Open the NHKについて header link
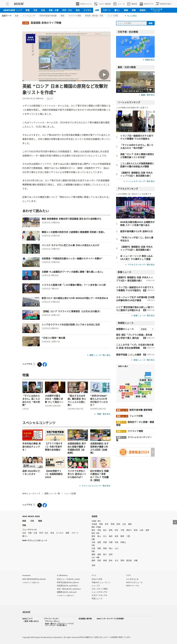This screenshot has height=644, width=177. tap(84, 4)
